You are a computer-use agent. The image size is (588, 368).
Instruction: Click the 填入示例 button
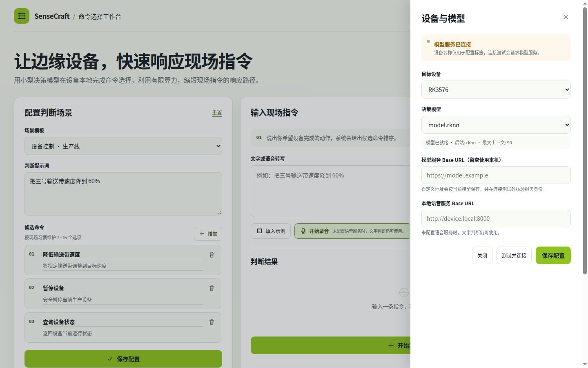pos(271,231)
